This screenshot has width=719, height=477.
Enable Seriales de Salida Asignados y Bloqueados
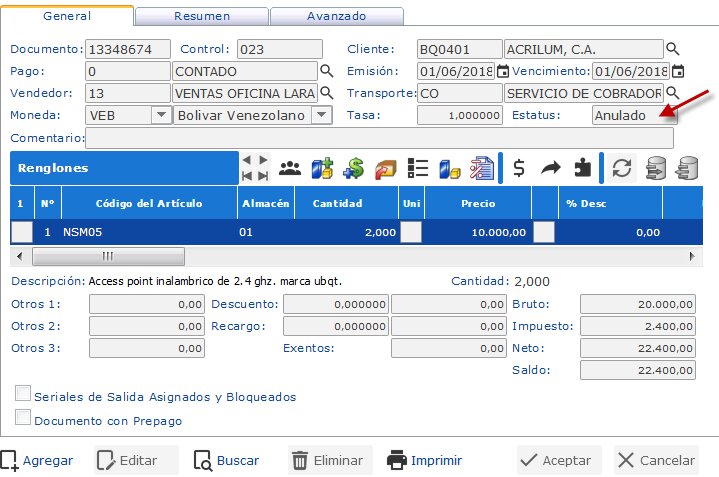tap(22, 394)
